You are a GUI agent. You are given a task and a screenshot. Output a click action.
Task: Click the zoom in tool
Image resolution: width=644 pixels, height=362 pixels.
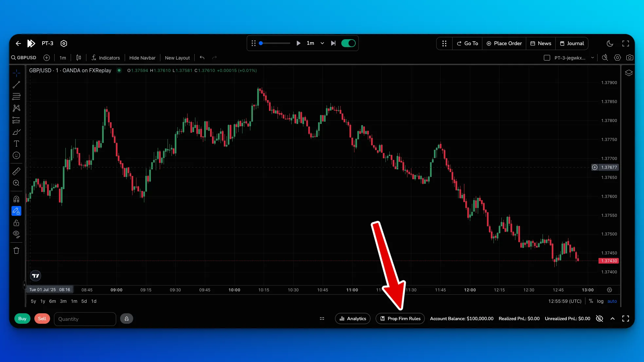[16, 183]
